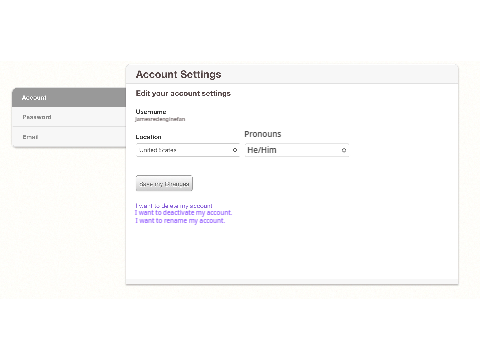Click the Save My Changes button
This screenshot has width=480, height=360.
coord(164,184)
